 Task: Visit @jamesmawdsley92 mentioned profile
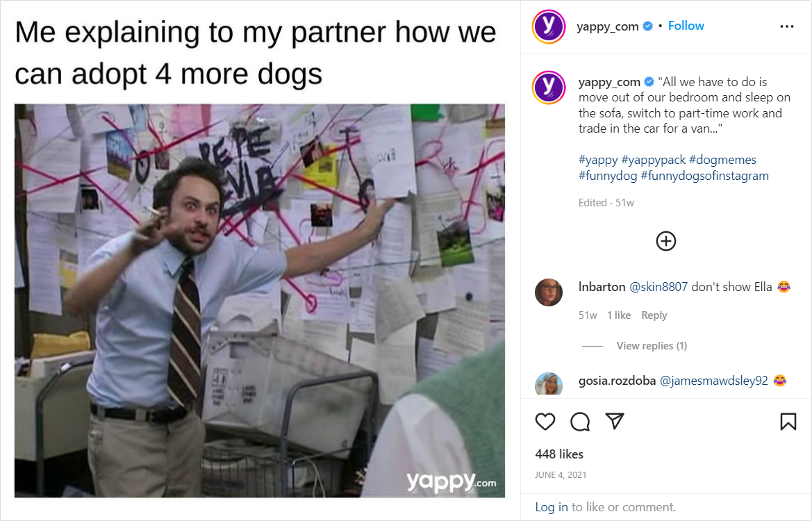click(x=713, y=381)
